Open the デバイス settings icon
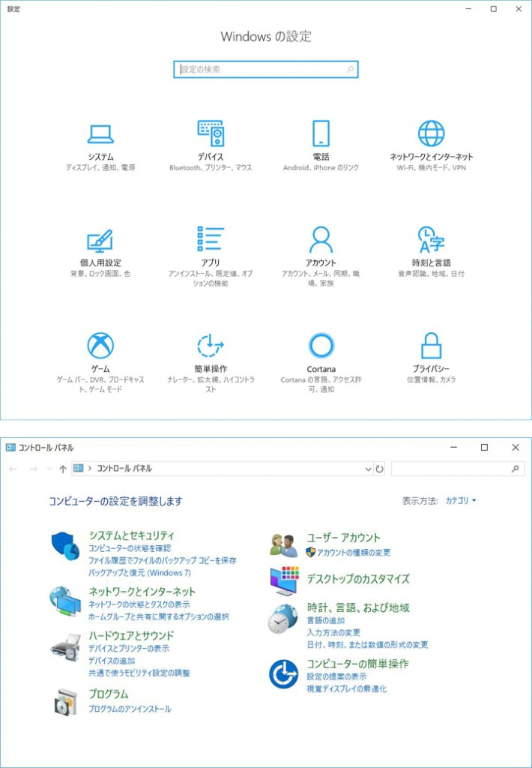532x768 pixels. (x=211, y=133)
